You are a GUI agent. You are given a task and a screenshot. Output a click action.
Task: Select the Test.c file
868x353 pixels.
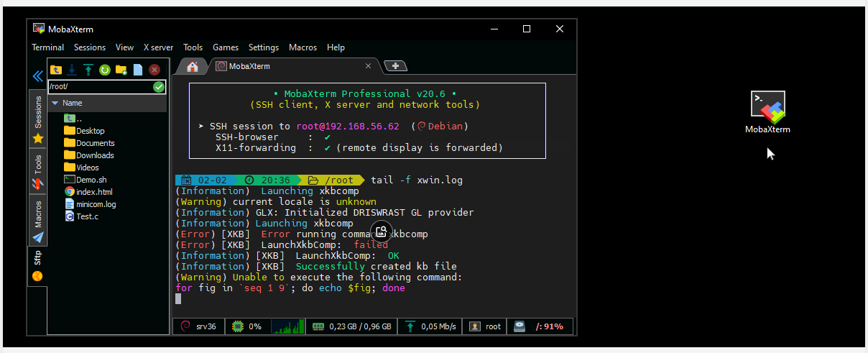[x=81, y=216]
